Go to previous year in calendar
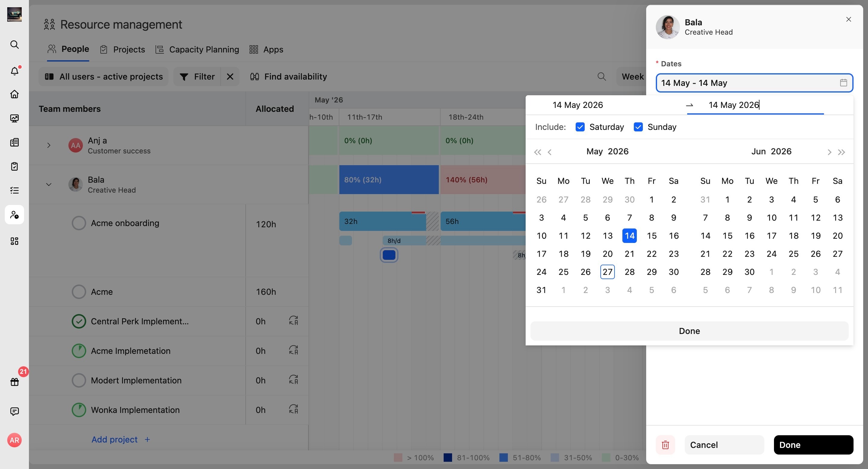Viewport: 868px width, 469px height. tap(537, 152)
